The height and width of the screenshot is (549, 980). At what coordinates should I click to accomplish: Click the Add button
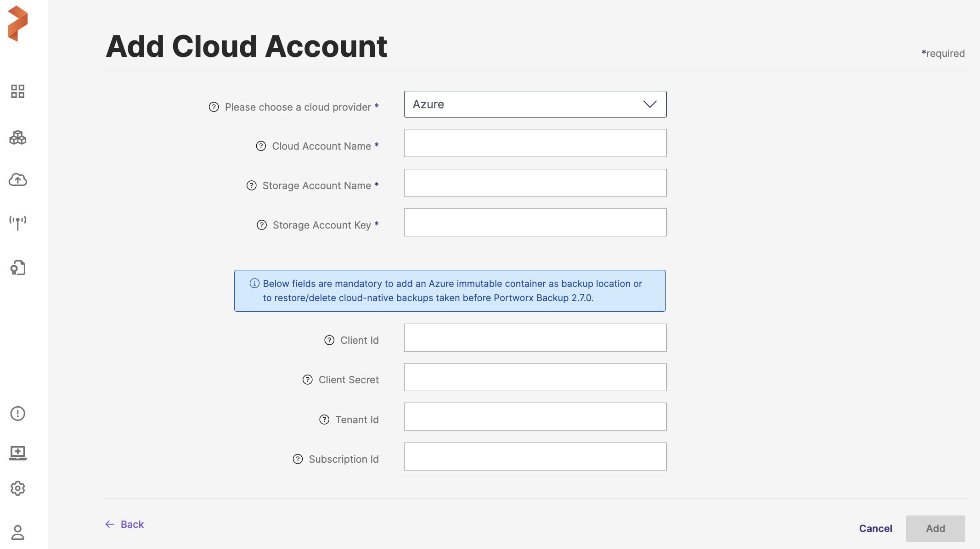click(x=935, y=528)
